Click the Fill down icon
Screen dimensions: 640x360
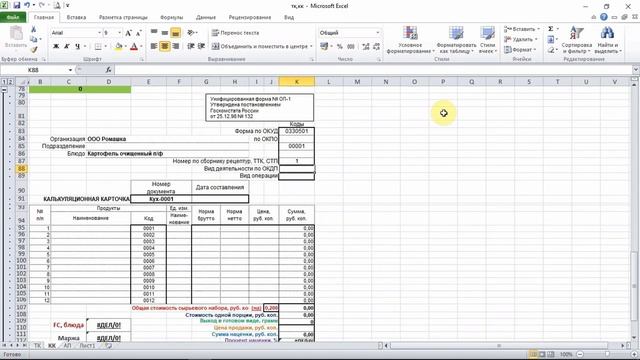(551, 39)
